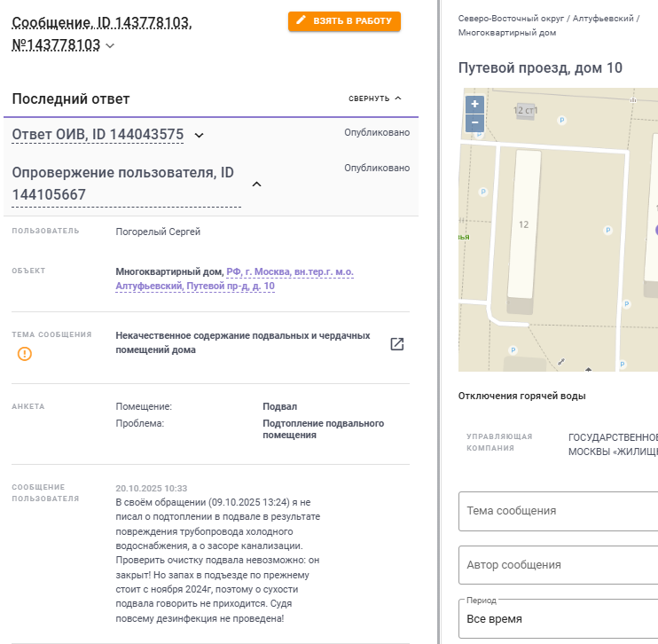Open the Период dropdown set to Все время

point(558,618)
